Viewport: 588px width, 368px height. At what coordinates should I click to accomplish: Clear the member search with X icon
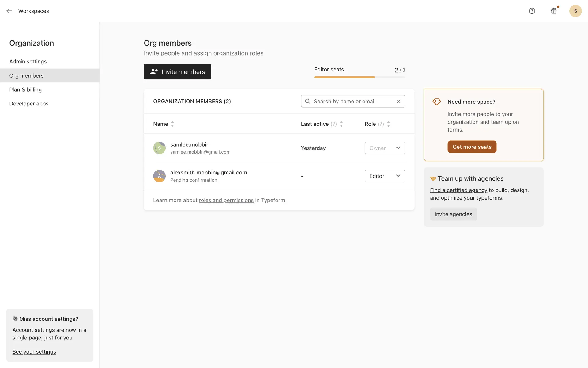point(398,101)
